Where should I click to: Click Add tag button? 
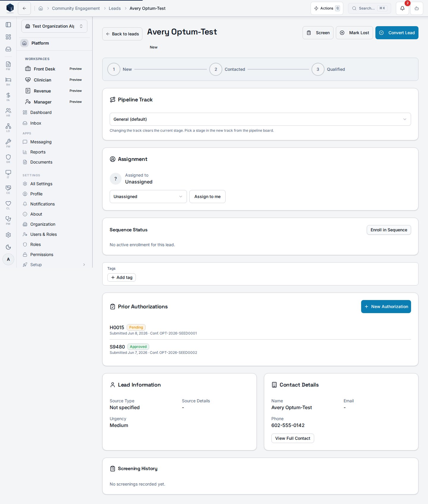pos(122,277)
